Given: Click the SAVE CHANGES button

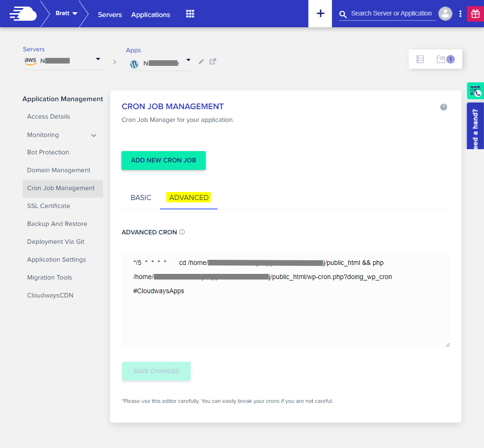Looking at the screenshot, I should pyautogui.click(x=156, y=371).
